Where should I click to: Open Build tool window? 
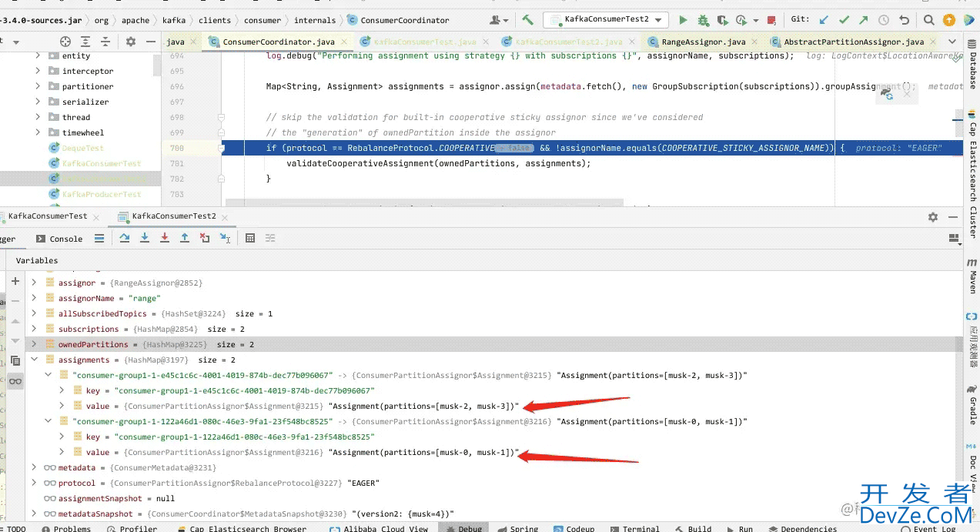(x=693, y=528)
